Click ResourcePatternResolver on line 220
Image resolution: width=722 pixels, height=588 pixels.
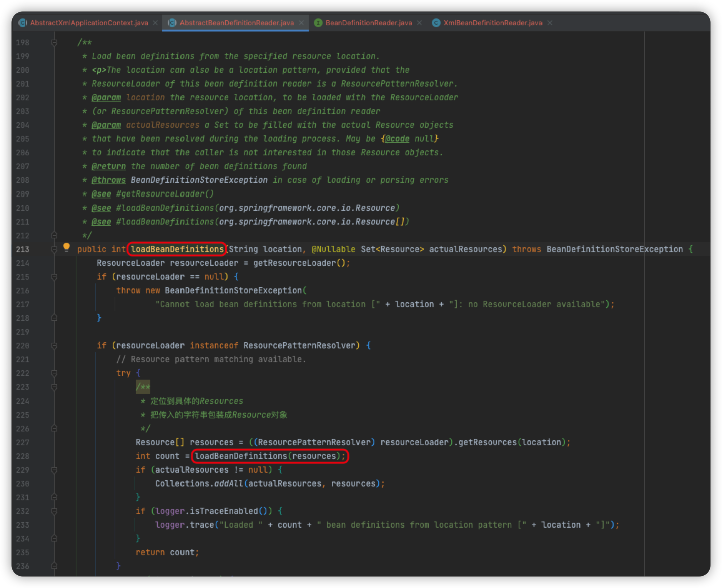pos(299,346)
